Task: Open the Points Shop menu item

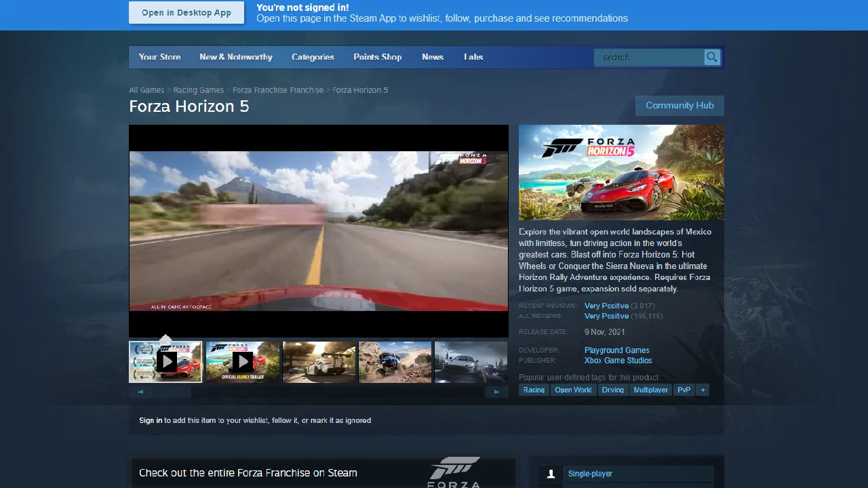Action: point(377,57)
